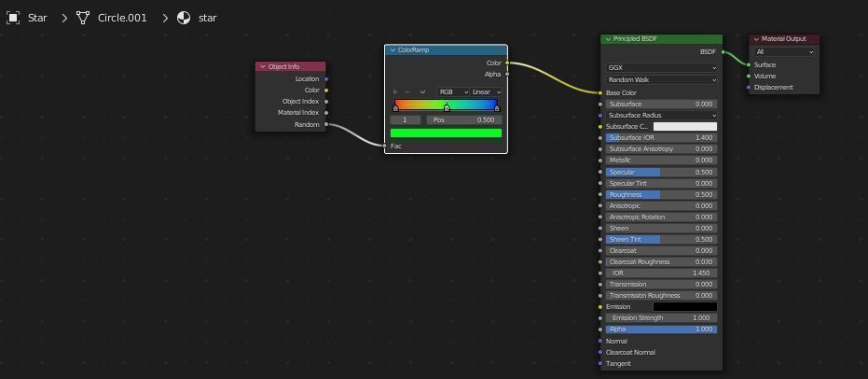Open the RGB color mode dropdown
The width and height of the screenshot is (868, 379).
453,92
